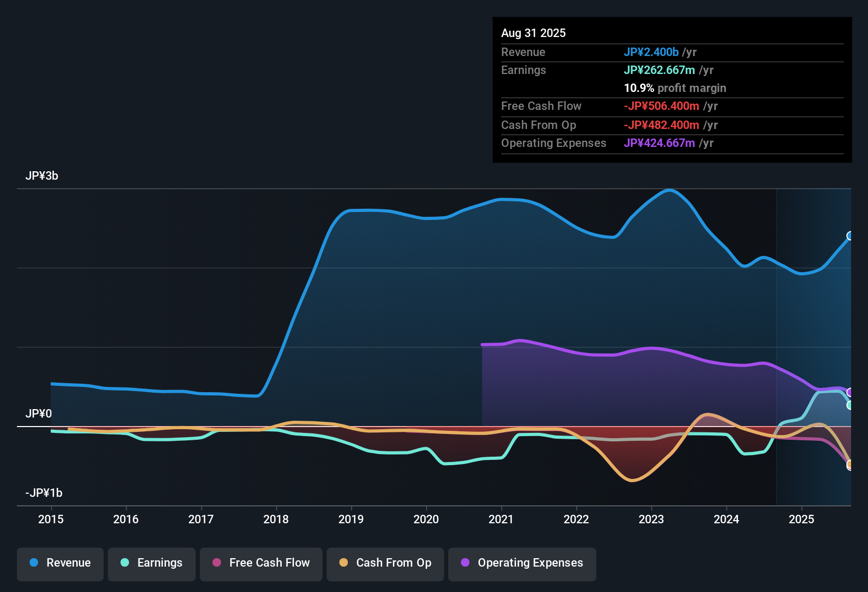
Task: Click the shaded forecast region of the chart
Action: pos(814,317)
